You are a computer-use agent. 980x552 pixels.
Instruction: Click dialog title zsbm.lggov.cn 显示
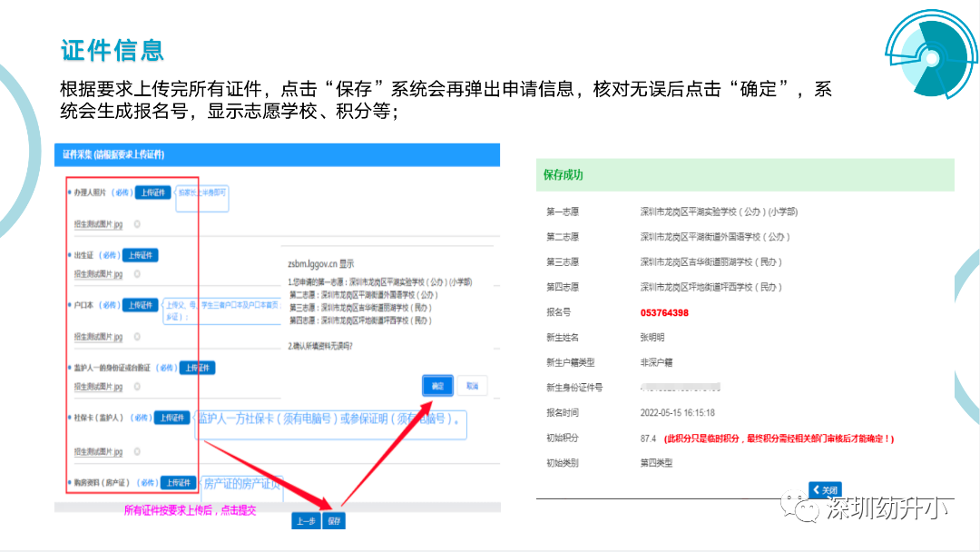tap(320, 264)
